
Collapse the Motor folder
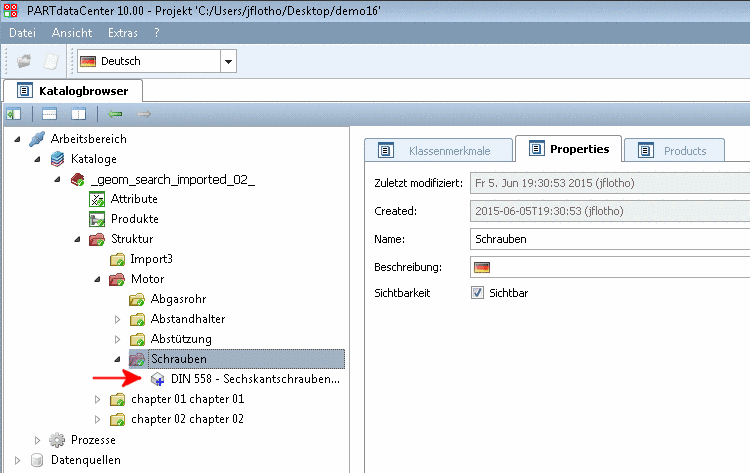coord(98,279)
